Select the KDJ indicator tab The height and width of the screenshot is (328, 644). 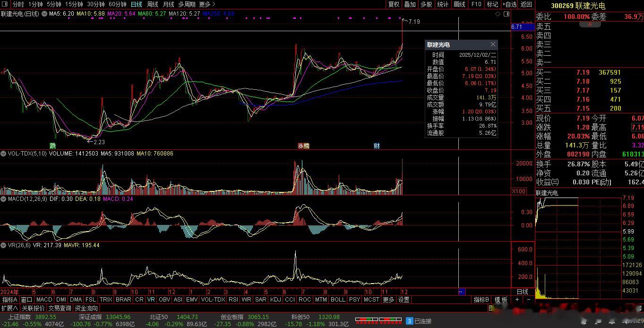275,300
